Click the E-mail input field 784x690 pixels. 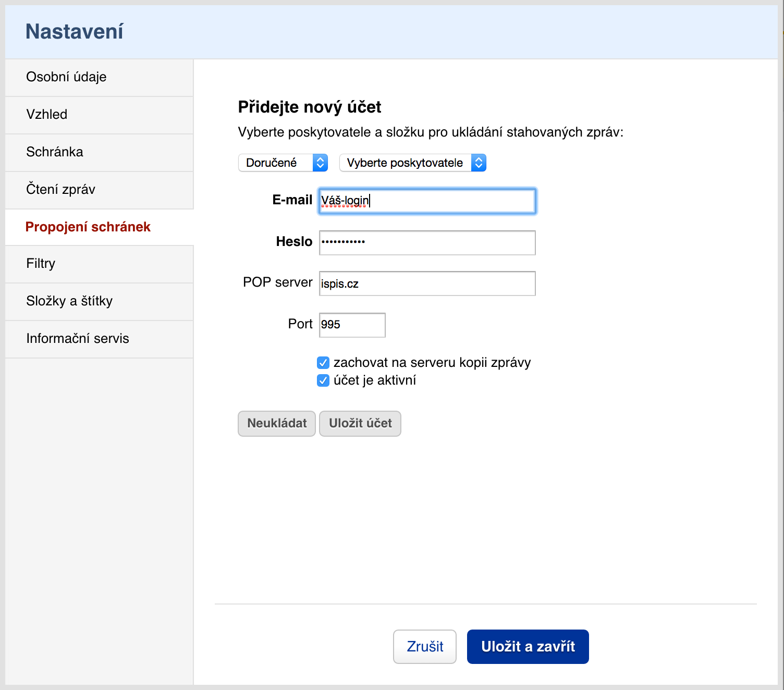point(427,201)
